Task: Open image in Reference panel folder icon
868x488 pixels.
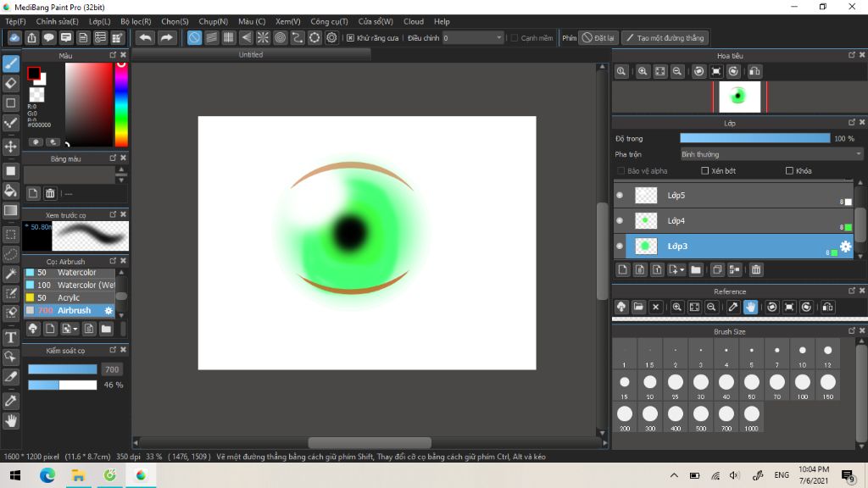Action: click(638, 307)
